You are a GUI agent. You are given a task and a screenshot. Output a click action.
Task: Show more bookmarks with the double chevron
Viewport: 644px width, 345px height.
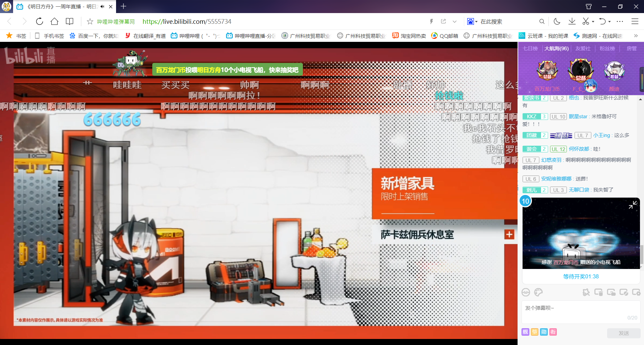pos(636,36)
